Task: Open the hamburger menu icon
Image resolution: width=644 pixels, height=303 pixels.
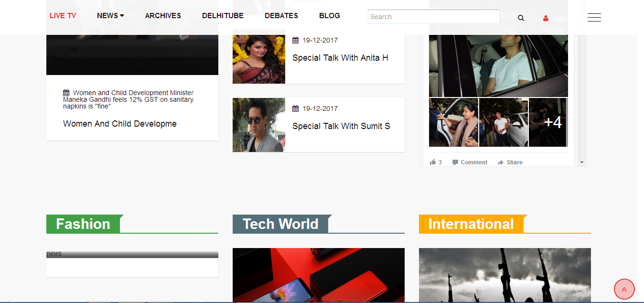Action: point(594,18)
